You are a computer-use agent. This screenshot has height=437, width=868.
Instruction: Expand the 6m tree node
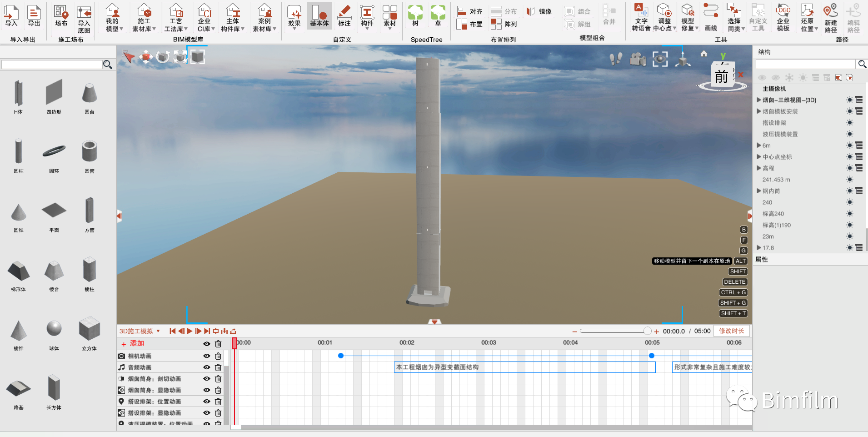click(x=758, y=145)
